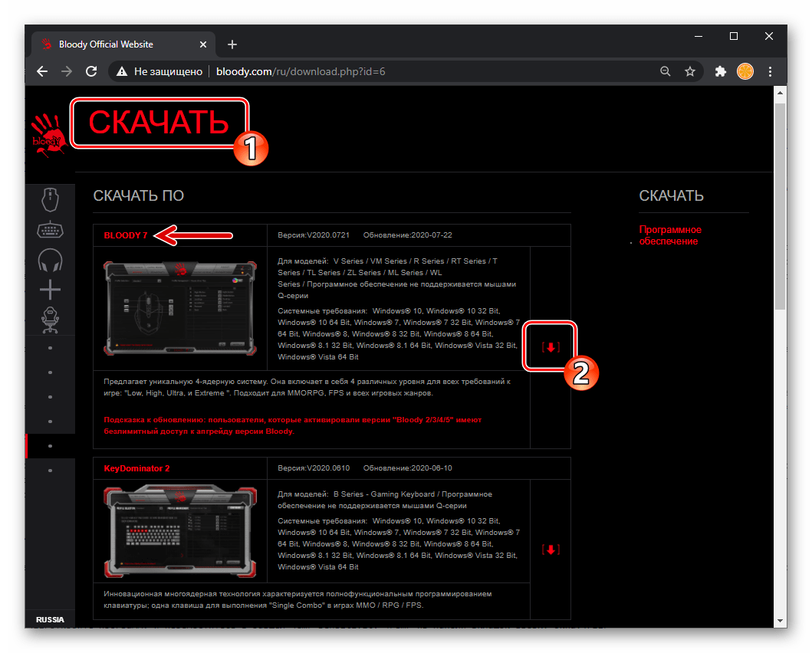Click the KeyDominator 2 title link
The width and height of the screenshot is (812, 653).
pos(136,468)
